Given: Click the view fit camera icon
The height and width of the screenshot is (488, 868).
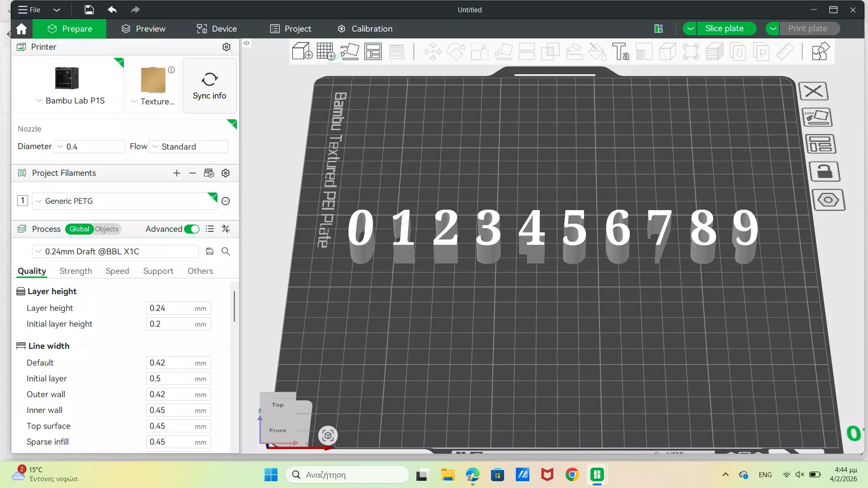Looking at the screenshot, I should click(x=328, y=436).
